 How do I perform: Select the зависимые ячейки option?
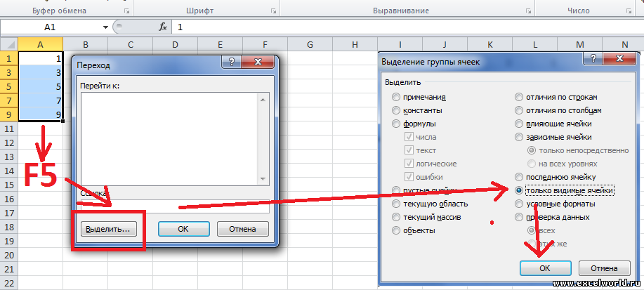tap(553, 137)
